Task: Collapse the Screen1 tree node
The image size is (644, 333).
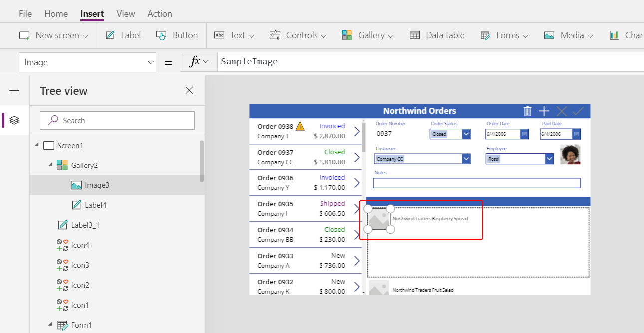Action: point(36,145)
